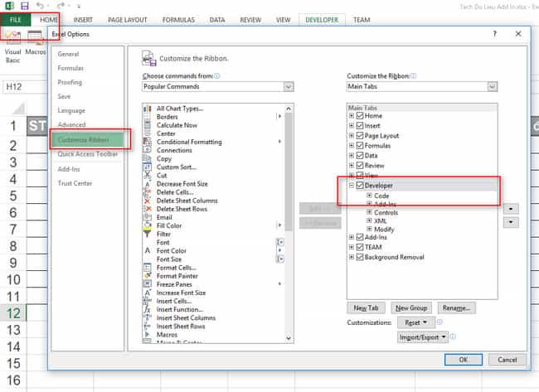Select the Fill Color command icon
Image resolution: width=539 pixels, height=392 pixels.
147,225
